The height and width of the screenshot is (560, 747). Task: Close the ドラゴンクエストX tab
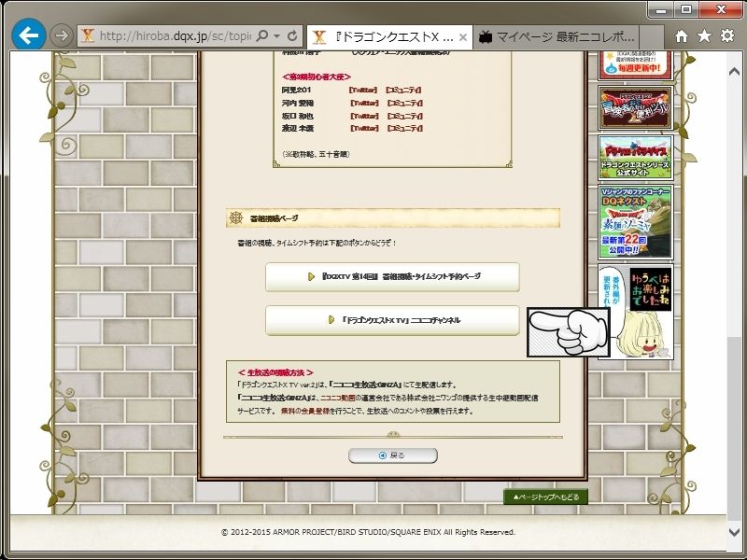pyautogui.click(x=462, y=37)
